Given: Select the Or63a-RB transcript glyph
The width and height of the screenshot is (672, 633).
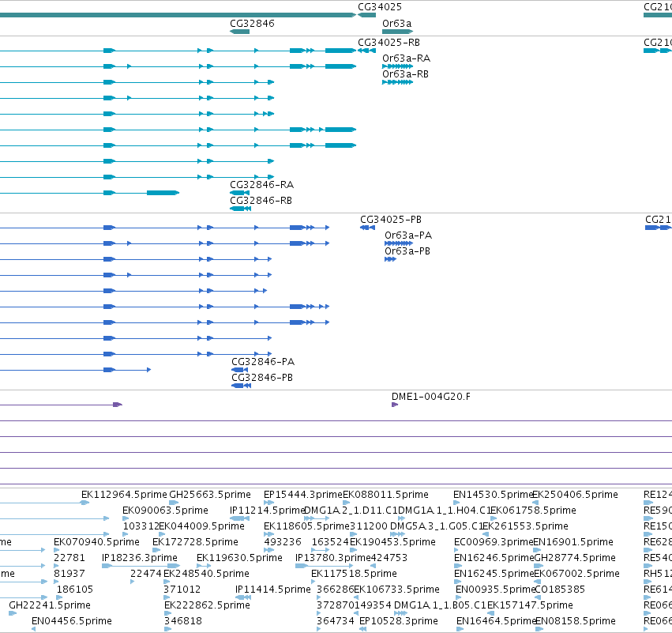Looking at the screenshot, I should [x=398, y=82].
